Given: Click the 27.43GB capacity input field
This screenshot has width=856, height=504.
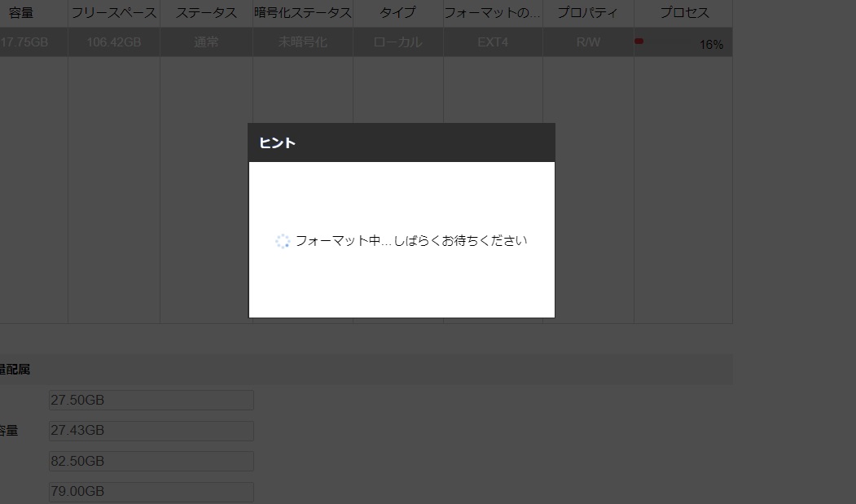Looking at the screenshot, I should [x=151, y=430].
